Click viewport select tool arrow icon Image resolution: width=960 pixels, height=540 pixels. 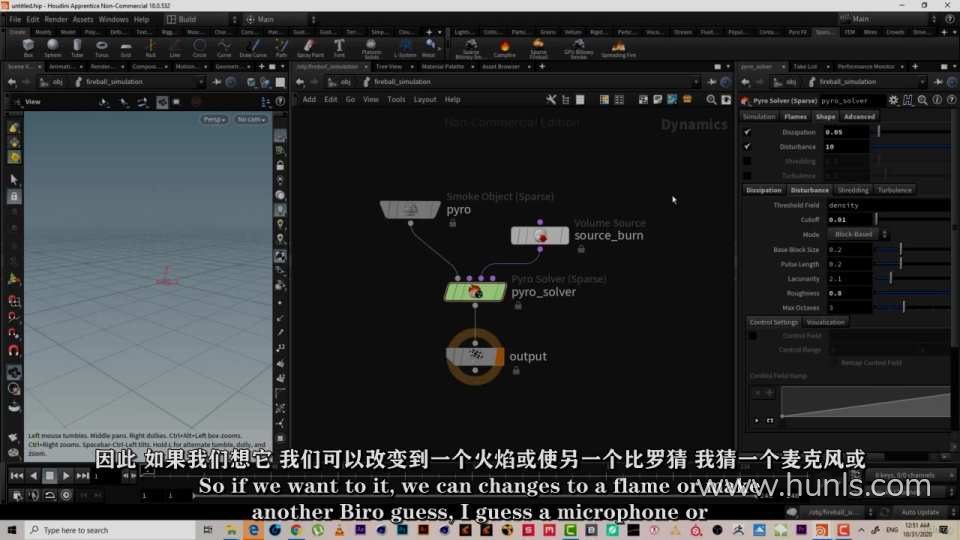(13, 180)
